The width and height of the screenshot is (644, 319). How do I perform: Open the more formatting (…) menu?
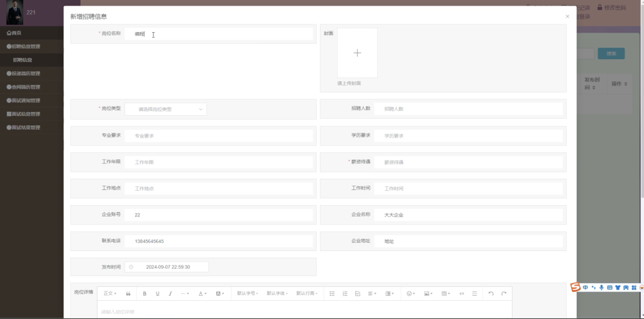[185, 293]
